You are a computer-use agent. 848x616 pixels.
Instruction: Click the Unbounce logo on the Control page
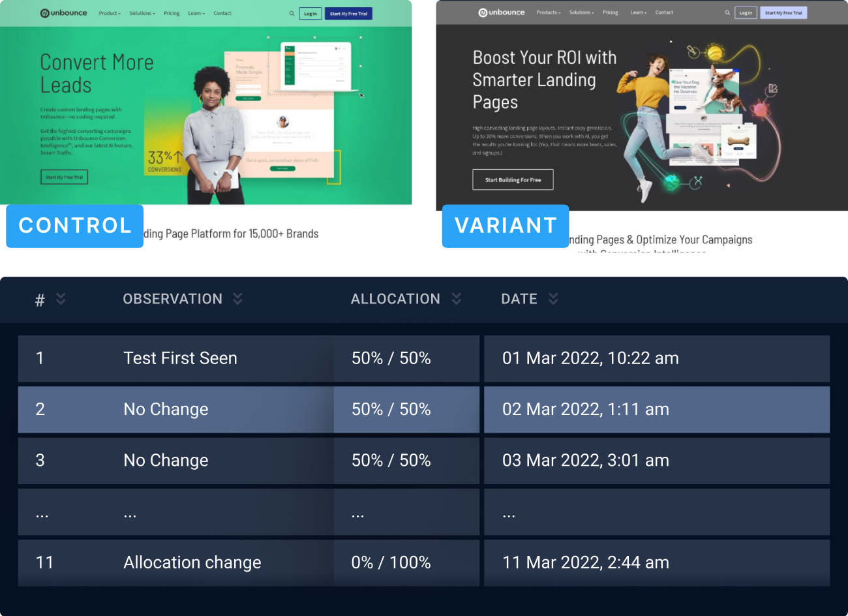coord(65,13)
